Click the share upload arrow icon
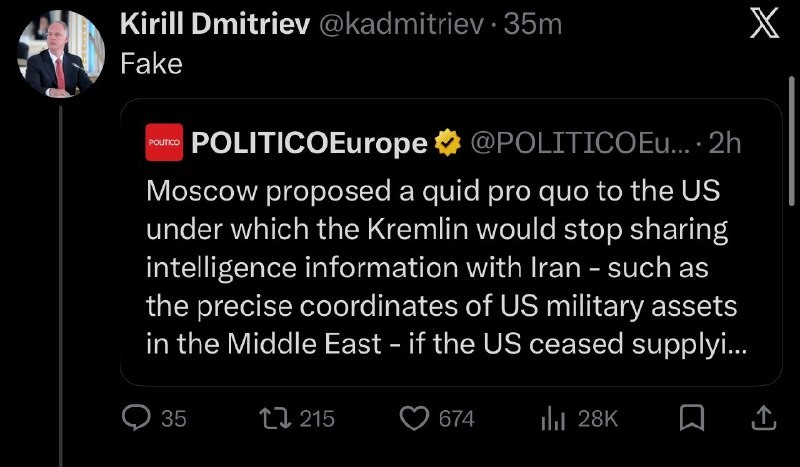The image size is (800, 467). pos(761,418)
